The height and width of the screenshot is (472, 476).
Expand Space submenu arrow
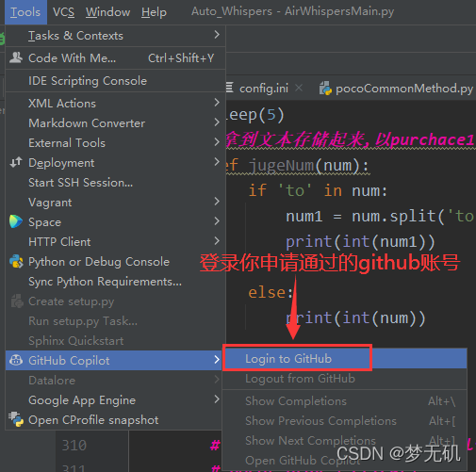(217, 221)
